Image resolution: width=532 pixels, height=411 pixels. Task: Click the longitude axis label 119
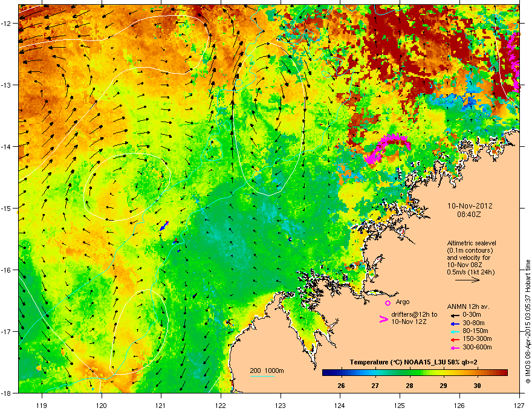click(42, 405)
